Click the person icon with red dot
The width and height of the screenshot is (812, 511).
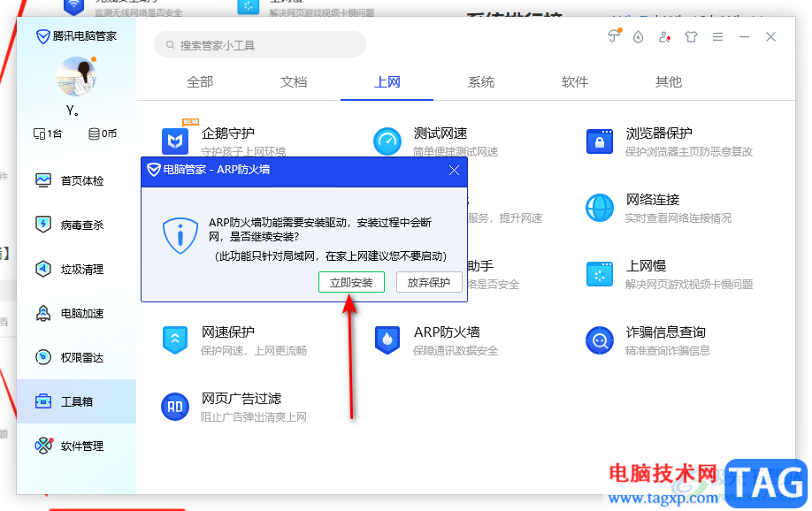pos(664,37)
